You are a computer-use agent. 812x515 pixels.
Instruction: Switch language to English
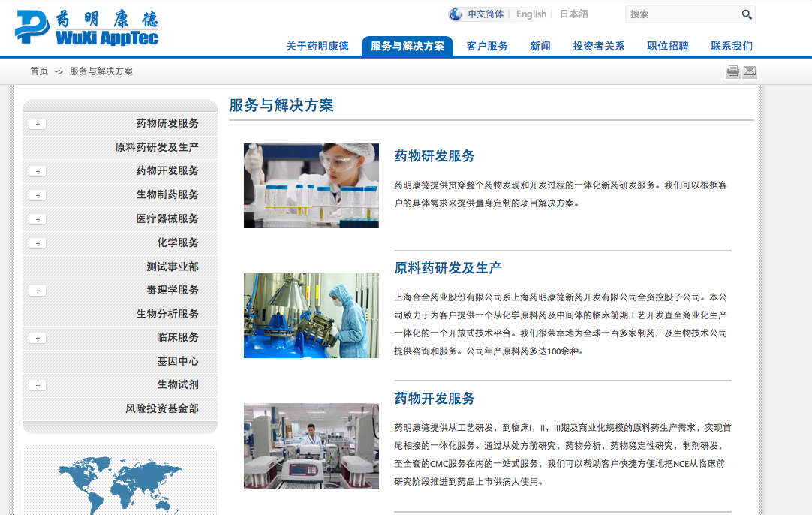531,14
